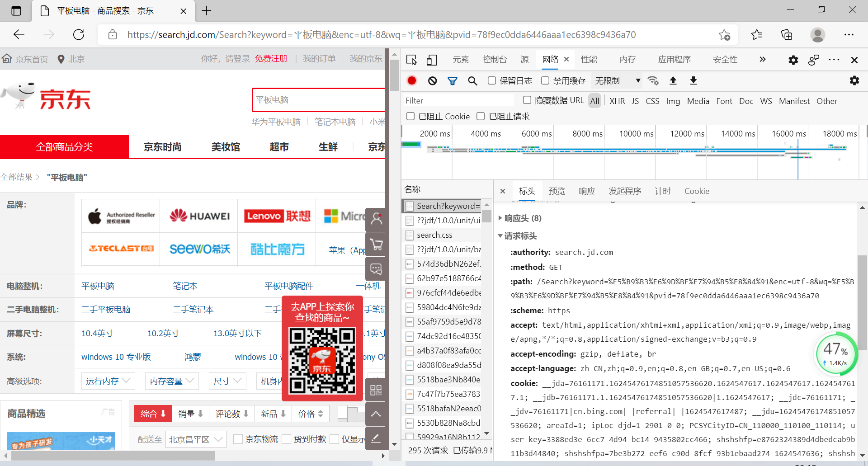Enable the 禁用缓存 checkbox
868x466 pixels.
pos(545,80)
